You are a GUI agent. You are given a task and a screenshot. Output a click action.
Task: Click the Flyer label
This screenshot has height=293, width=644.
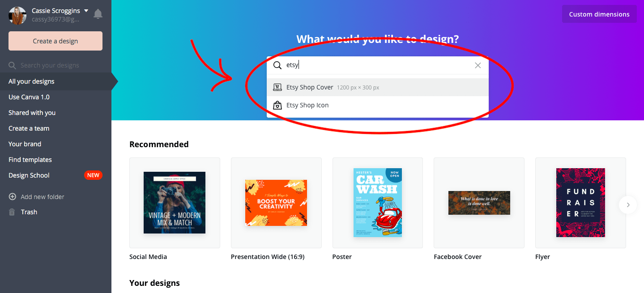542,257
